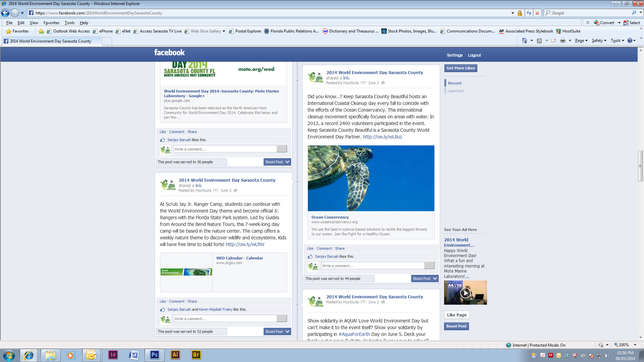Open the Safety menu dropdown
644x362 pixels.
tap(599, 41)
